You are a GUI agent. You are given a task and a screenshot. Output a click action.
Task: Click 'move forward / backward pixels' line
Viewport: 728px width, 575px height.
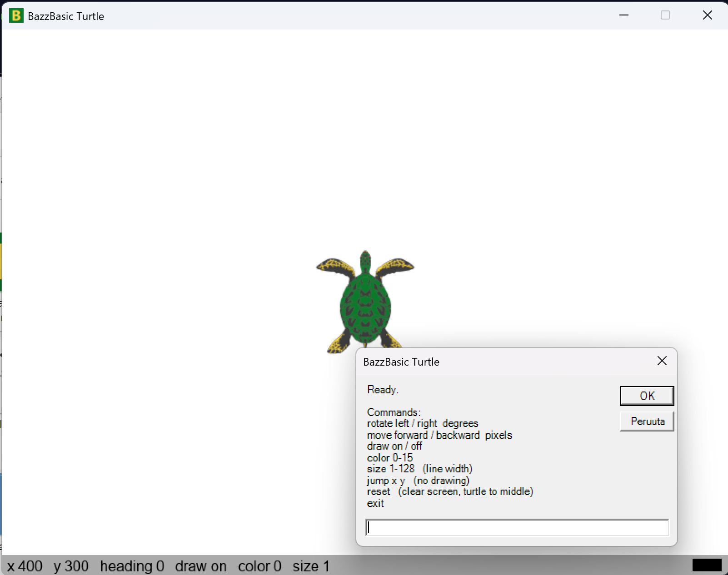click(439, 435)
